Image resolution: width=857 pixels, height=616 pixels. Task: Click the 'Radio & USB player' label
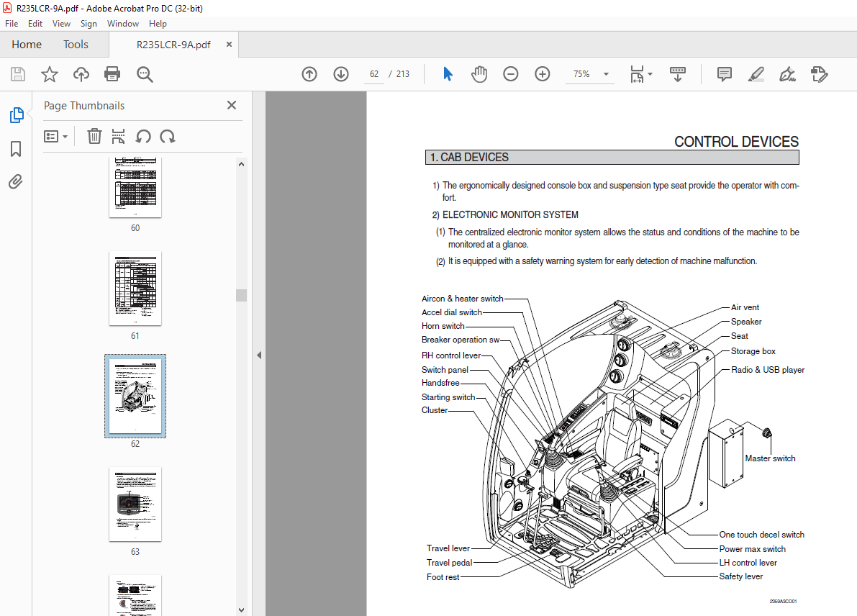(768, 370)
